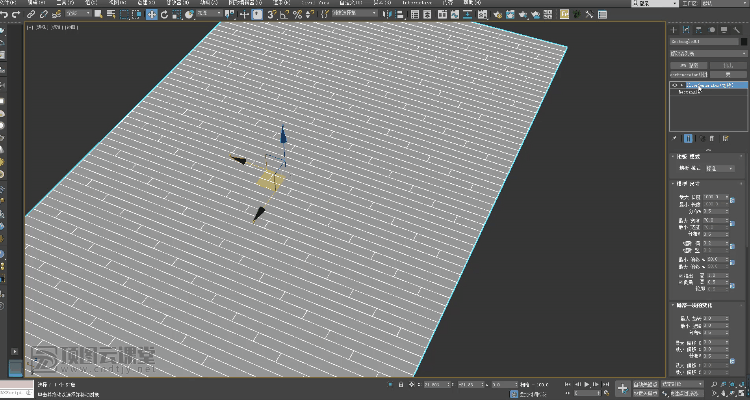Toggle the eye icon of the top modifier
The width and height of the screenshot is (750, 400).
[x=674, y=86]
